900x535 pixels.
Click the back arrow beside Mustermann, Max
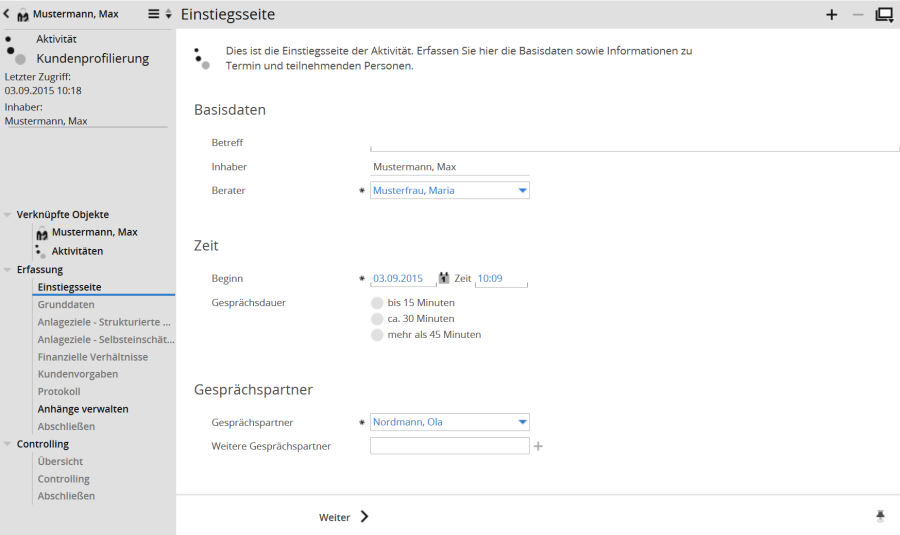tap(8, 14)
